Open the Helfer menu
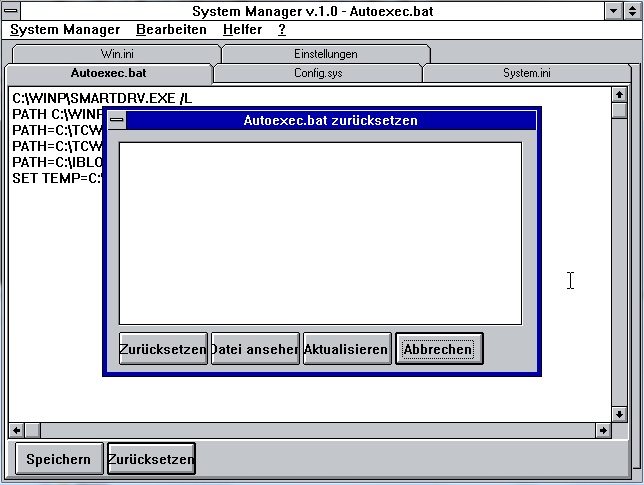 [x=242, y=30]
